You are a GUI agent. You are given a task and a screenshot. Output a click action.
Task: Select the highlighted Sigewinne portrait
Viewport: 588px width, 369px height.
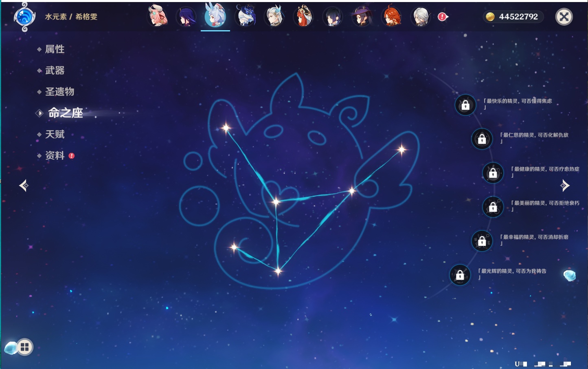click(x=215, y=15)
